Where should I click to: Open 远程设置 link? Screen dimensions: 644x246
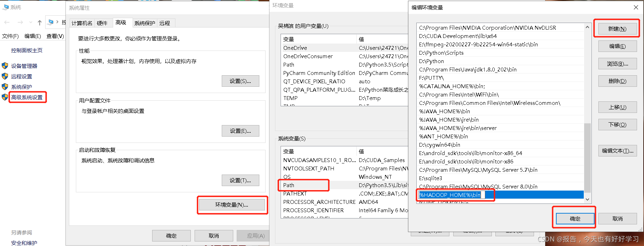click(x=22, y=76)
